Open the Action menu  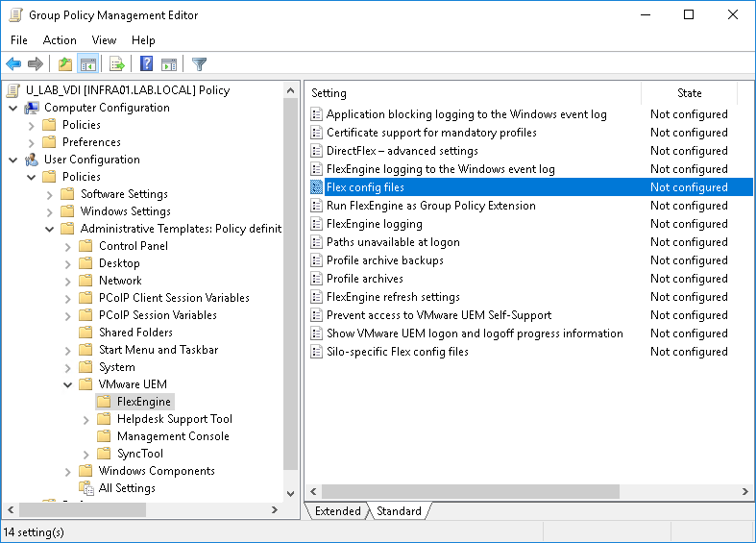[60, 40]
